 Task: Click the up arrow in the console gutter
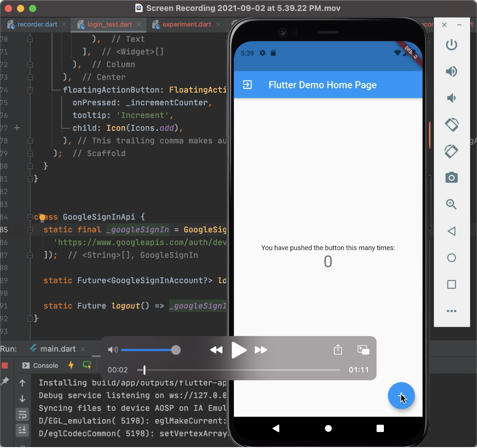click(x=22, y=383)
